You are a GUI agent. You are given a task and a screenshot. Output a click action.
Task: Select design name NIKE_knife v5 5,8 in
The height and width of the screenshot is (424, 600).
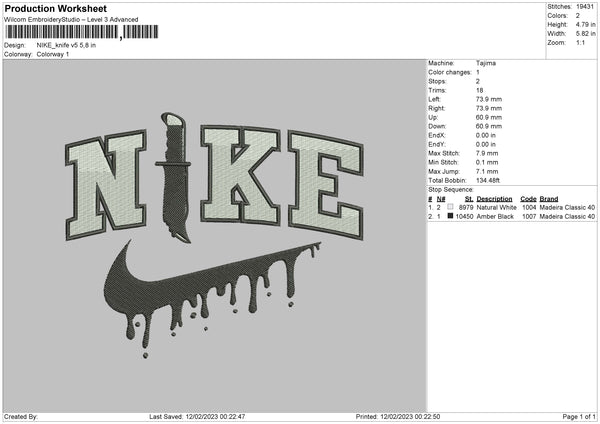pos(66,45)
